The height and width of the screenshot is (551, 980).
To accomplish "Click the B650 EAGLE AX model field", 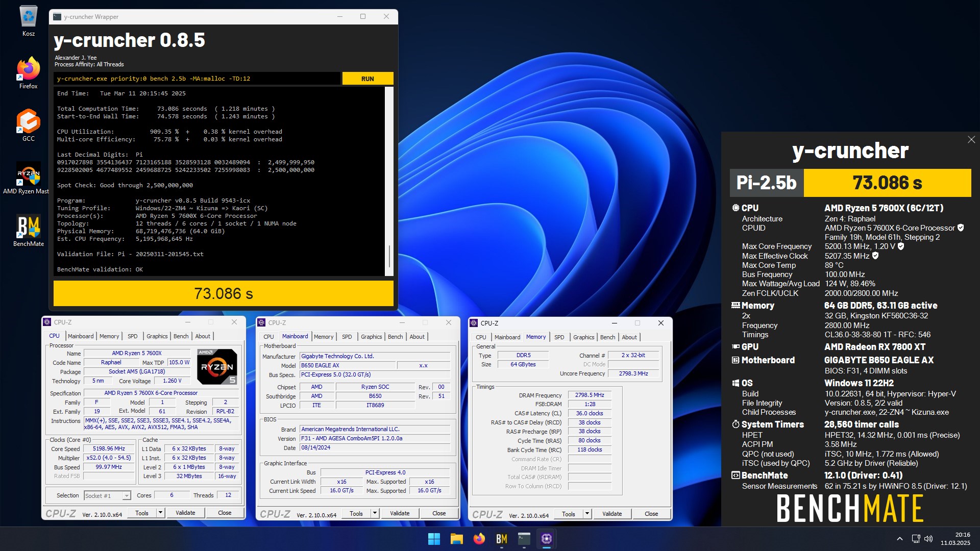I will [348, 365].
